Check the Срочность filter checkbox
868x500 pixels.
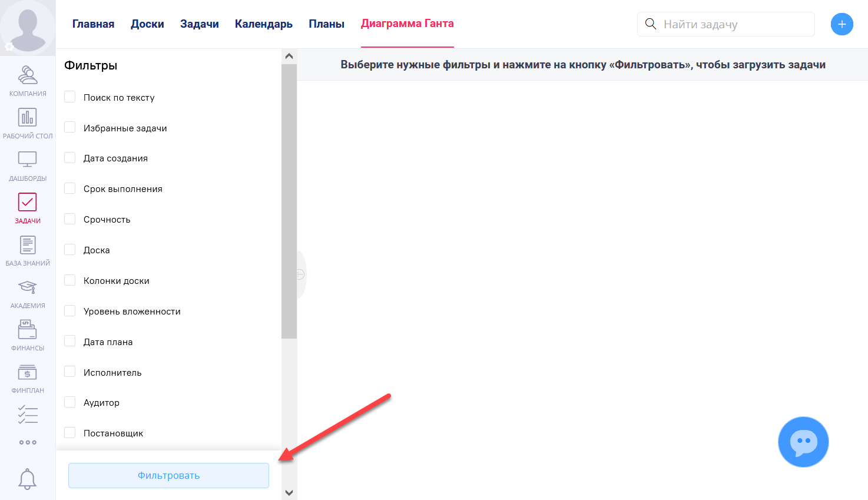(x=70, y=219)
